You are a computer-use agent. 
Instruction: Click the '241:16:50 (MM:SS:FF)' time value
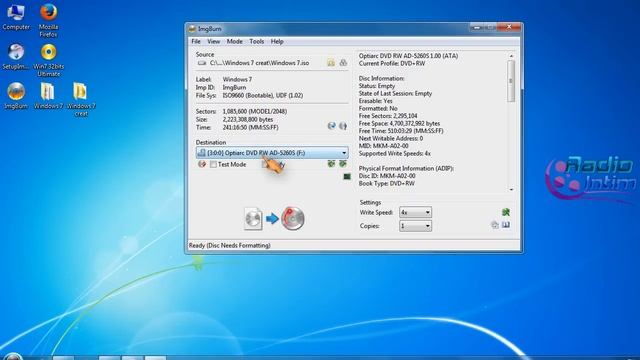click(250, 128)
